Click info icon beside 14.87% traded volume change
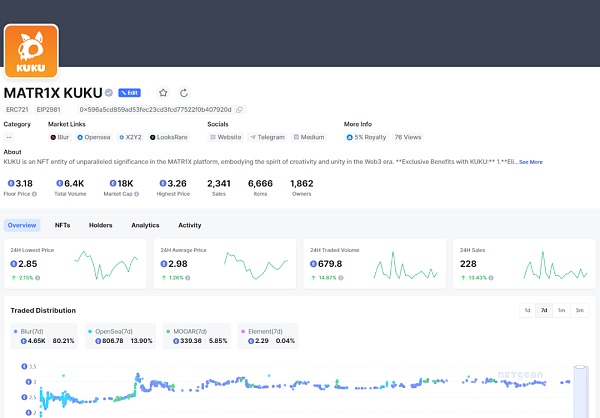Viewport: 600px width, 418px height. point(341,278)
